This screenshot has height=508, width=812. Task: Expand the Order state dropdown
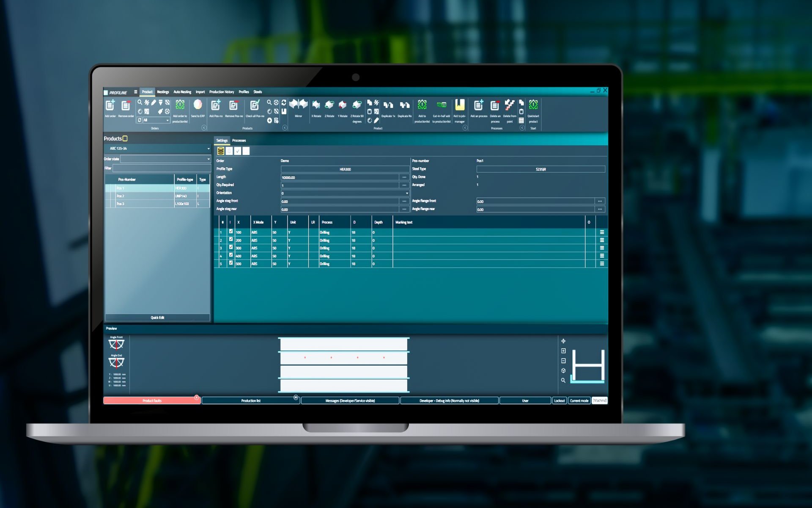coord(208,159)
